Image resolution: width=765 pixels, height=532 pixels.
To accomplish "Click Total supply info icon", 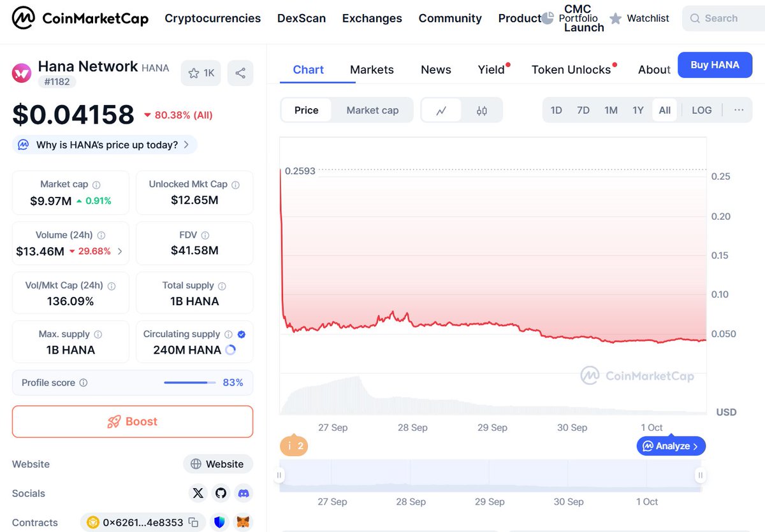I will click(x=222, y=286).
